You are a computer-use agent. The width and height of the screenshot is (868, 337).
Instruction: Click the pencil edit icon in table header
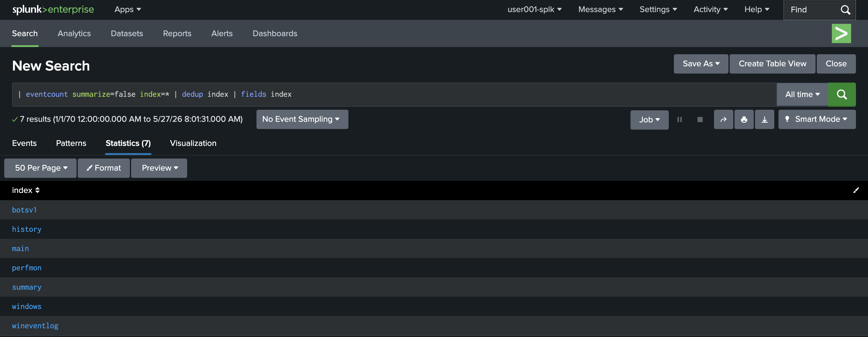point(856,191)
